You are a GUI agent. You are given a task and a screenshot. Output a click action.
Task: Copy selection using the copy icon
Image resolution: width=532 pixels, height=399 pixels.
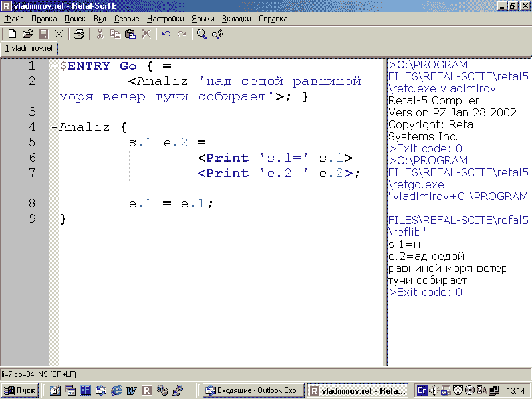[115, 34]
